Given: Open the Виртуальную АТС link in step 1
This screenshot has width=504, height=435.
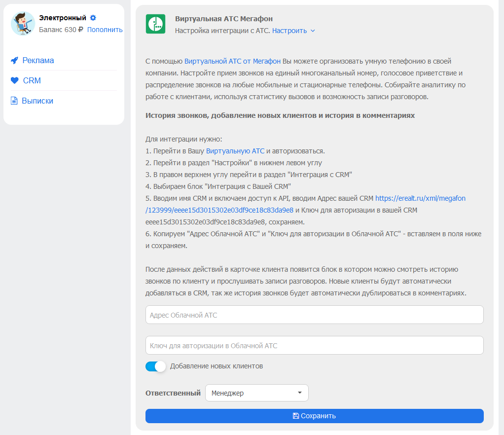Looking at the screenshot, I should point(235,151).
